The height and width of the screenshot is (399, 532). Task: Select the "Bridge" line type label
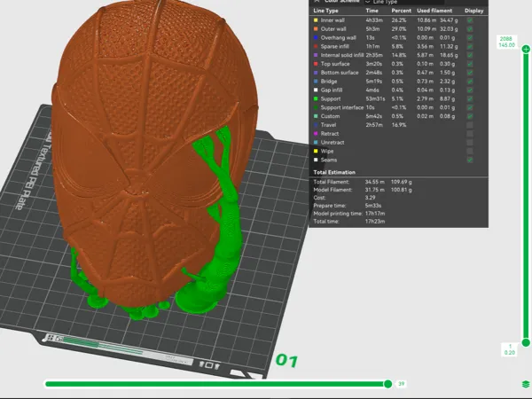329,82
